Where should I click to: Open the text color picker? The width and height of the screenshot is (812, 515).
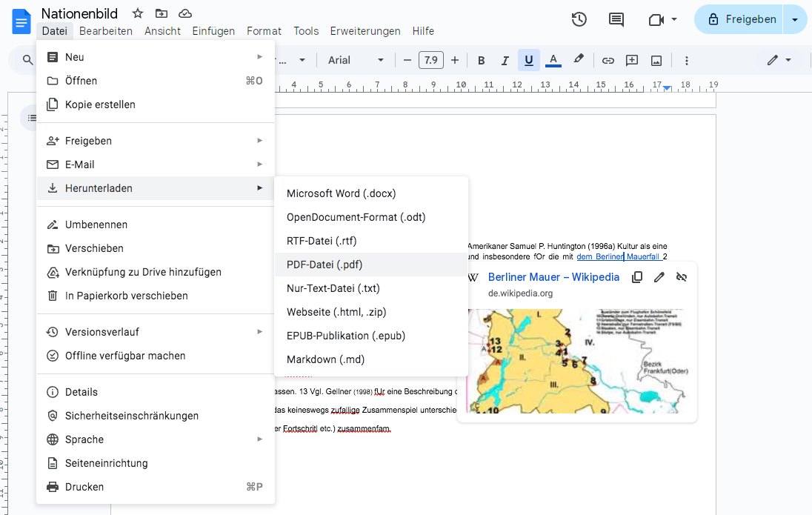[x=553, y=61]
